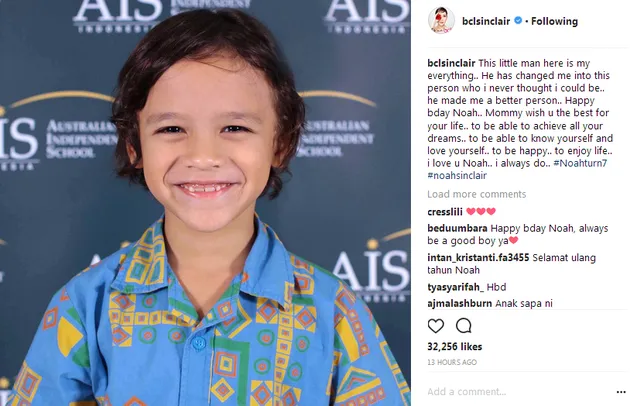Open the #noahsinclair hashtag
The width and height of the screenshot is (630, 406).
click(x=457, y=176)
